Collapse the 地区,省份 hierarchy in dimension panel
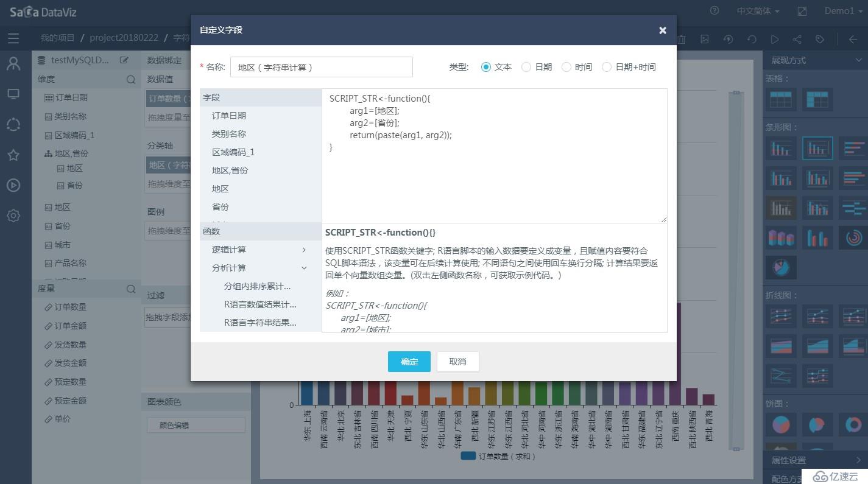Viewport: 868px width, 484px height. [x=48, y=153]
